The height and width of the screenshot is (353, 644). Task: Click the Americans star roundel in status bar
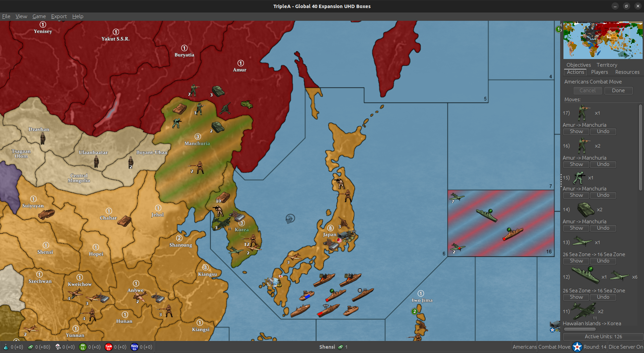point(577,347)
